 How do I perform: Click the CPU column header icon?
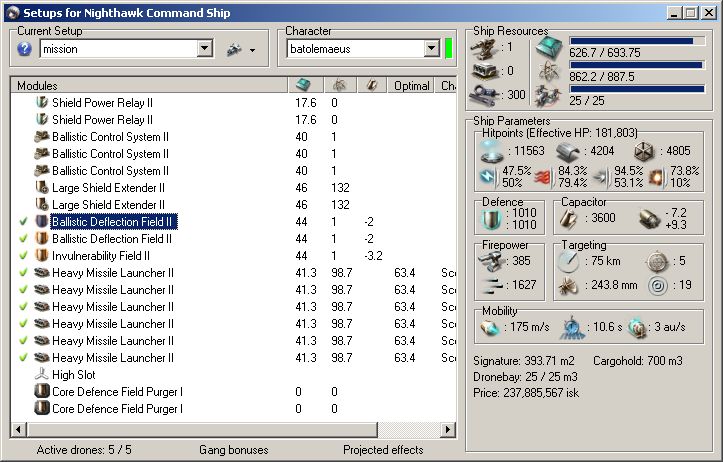click(303, 85)
